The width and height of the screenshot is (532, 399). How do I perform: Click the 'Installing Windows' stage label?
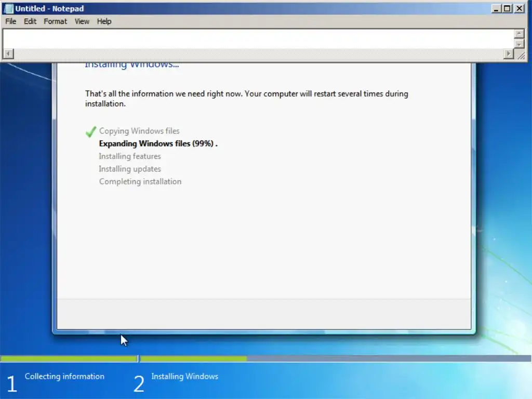(x=184, y=376)
